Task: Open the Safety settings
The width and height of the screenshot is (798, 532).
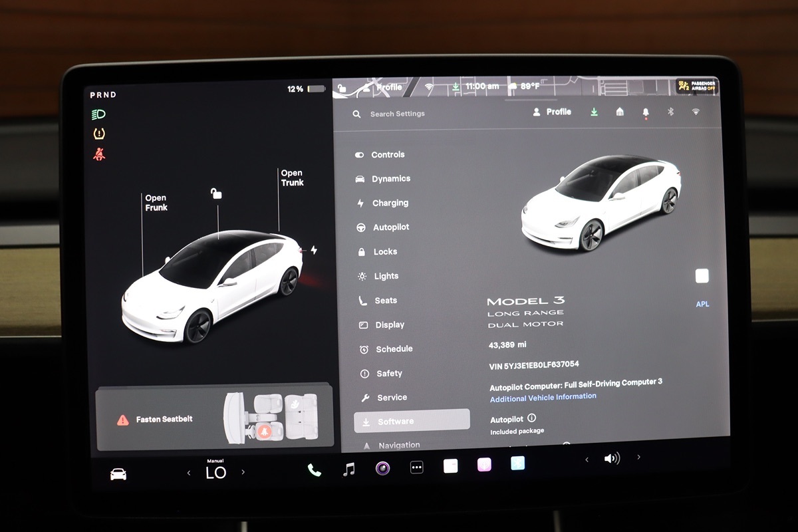Action: tap(381, 374)
